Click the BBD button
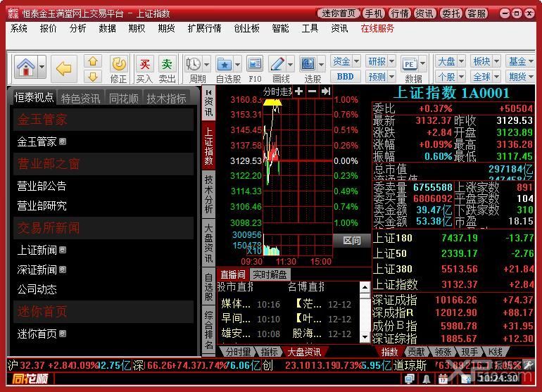Screen dimensions: 542x392 (x=346, y=77)
